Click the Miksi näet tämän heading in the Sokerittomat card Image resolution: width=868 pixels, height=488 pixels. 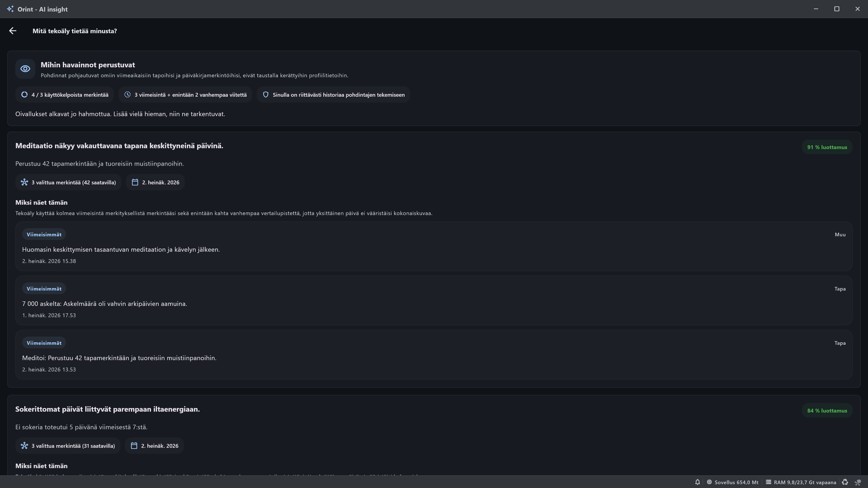41,466
